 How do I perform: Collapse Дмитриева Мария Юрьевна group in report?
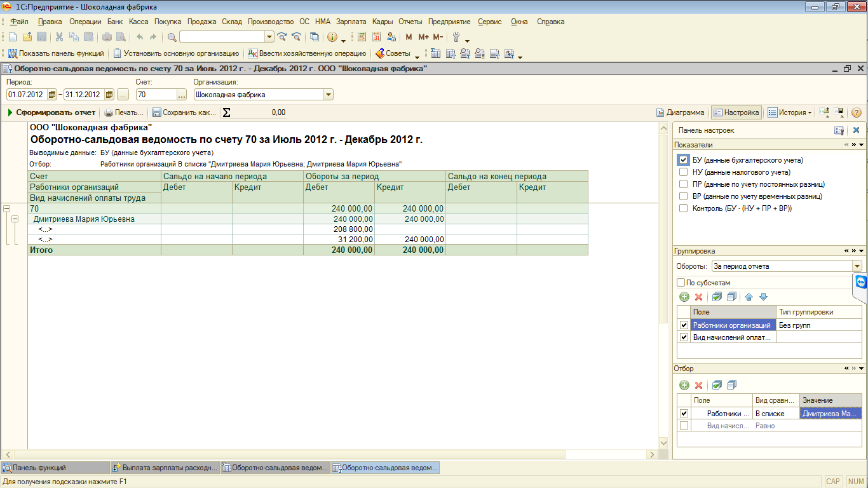click(x=15, y=219)
